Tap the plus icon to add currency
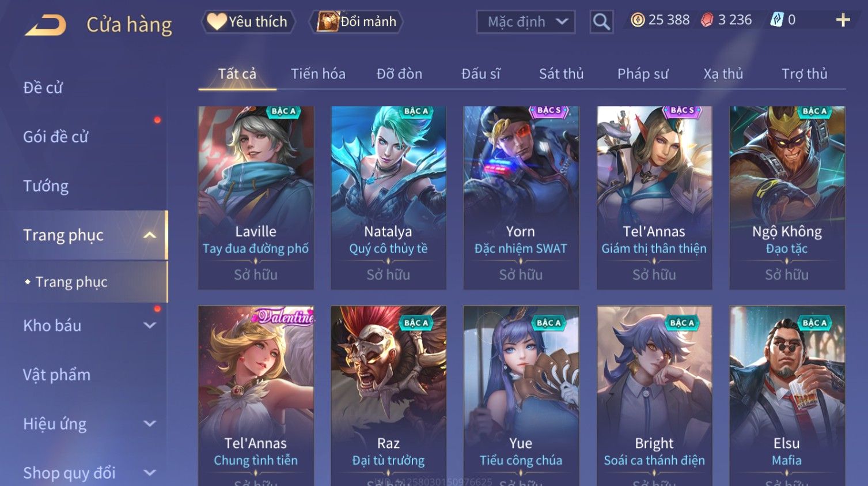The width and height of the screenshot is (868, 486). (x=843, y=20)
